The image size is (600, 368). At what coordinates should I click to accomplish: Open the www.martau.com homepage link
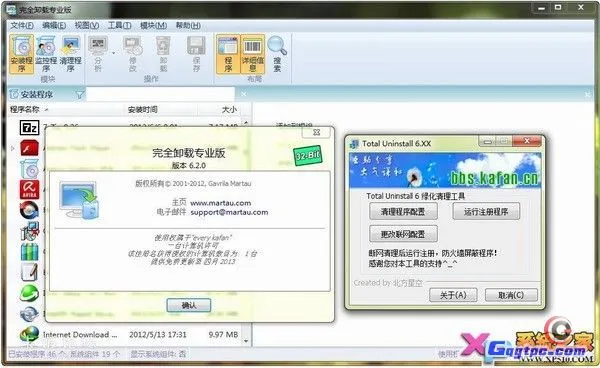220,203
